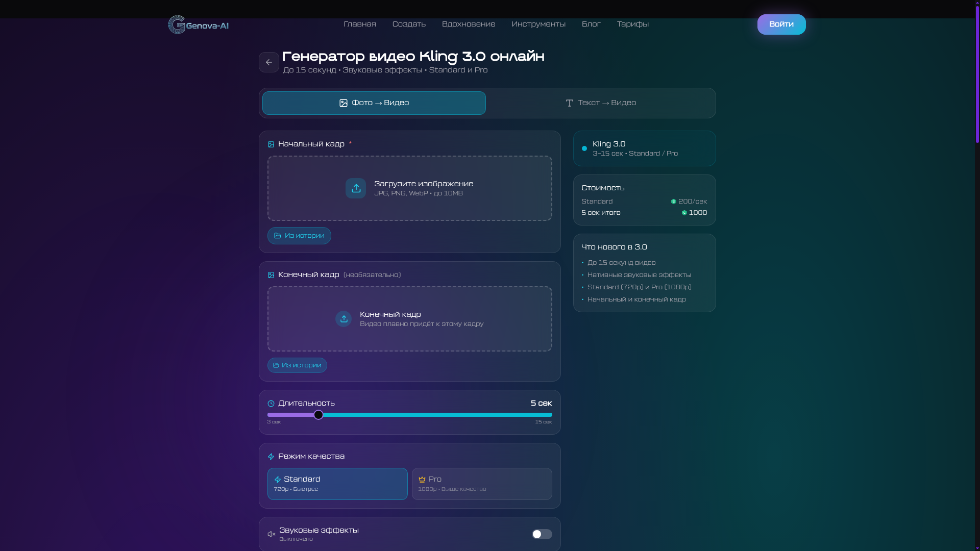980x551 pixels.
Task: Switch to Фото → Видео tab
Action: point(374,103)
